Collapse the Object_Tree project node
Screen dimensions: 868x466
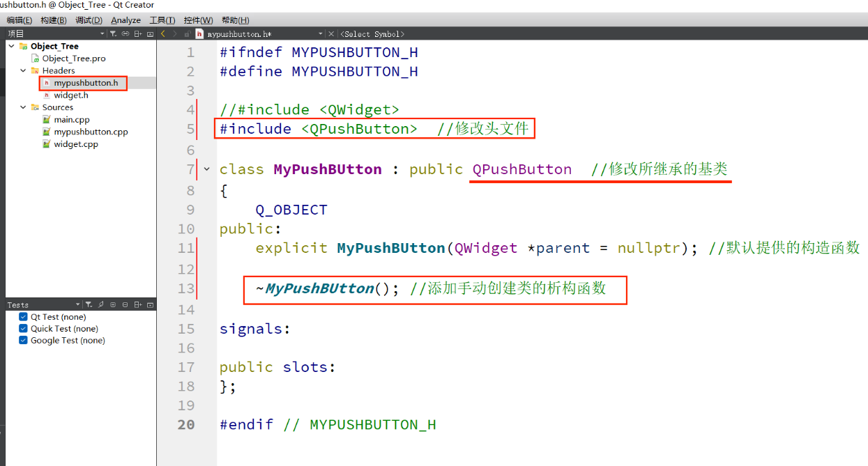[x=11, y=46]
